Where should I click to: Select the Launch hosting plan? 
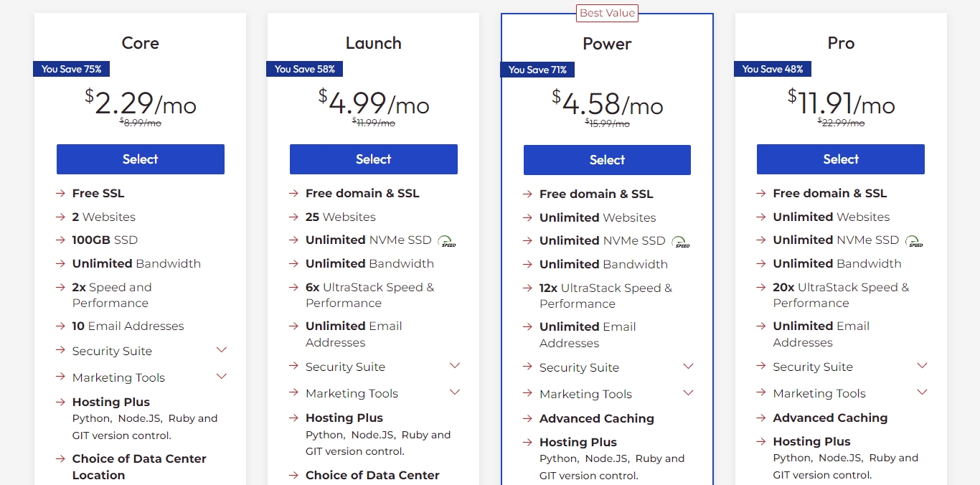(x=374, y=159)
